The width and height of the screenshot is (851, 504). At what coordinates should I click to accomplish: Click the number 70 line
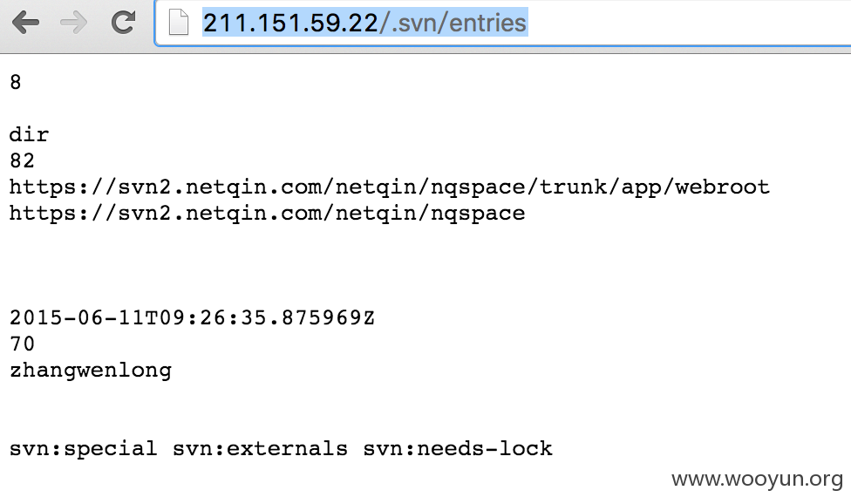[x=23, y=344]
